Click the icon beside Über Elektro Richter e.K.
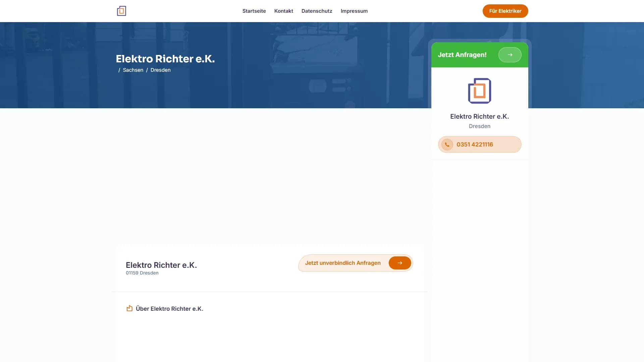644x362 pixels. [129, 308]
